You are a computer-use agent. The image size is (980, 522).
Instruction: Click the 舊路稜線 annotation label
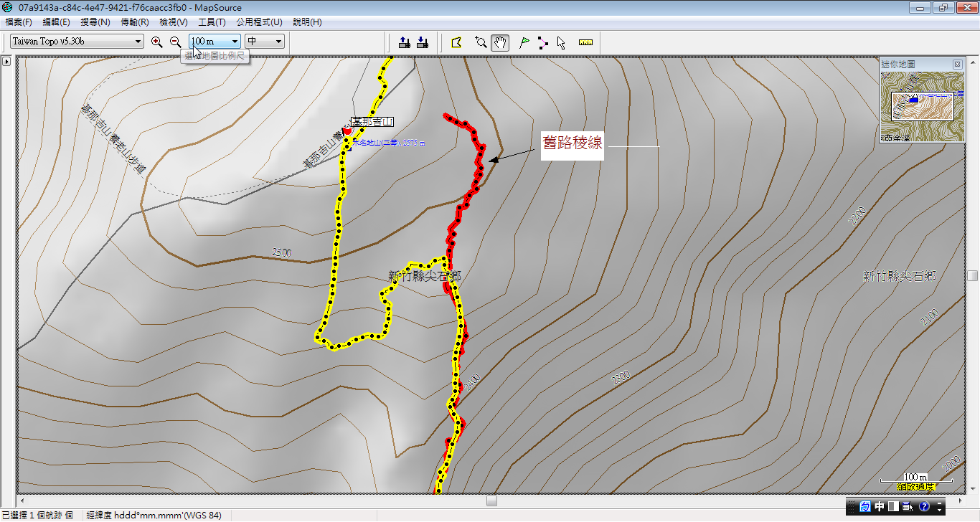(x=573, y=146)
